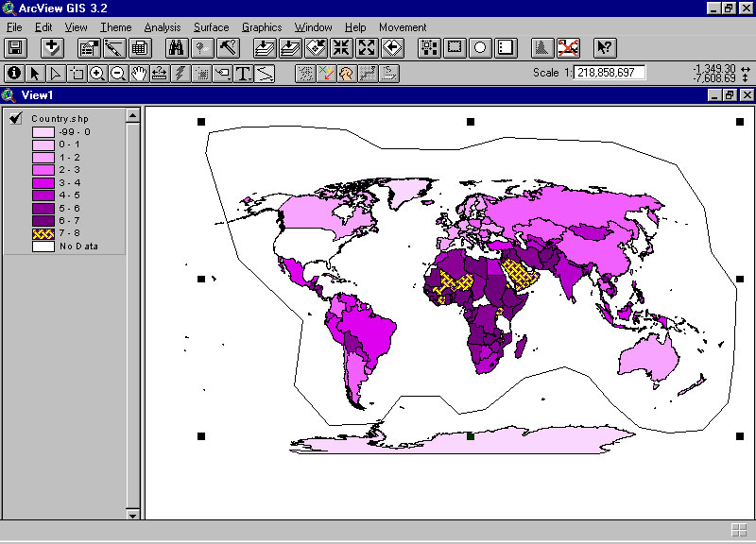Select the Zoom Out magnifier tool
The width and height of the screenshot is (756, 544).
point(118,73)
